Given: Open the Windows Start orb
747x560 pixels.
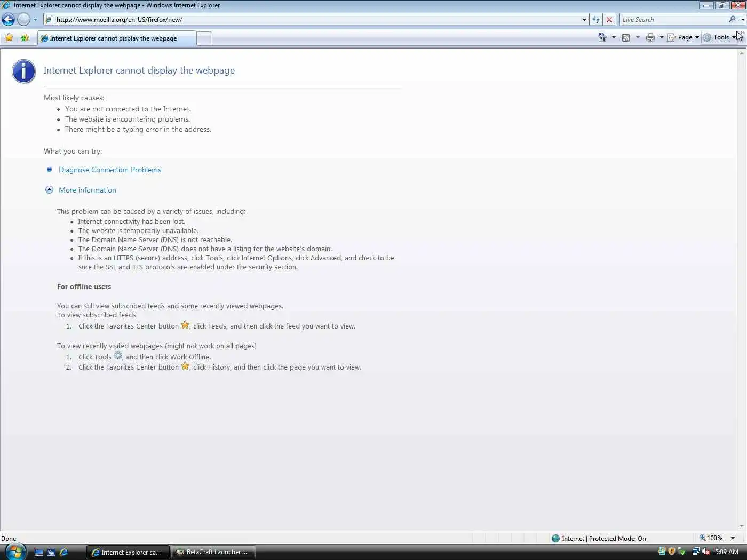Looking at the screenshot, I should 14,551.
